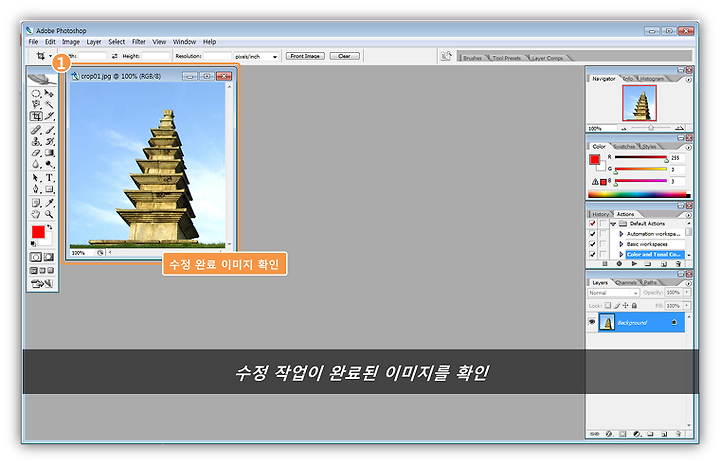Viewport: 720px width, 465px height.
Task: Open the layer Fill slider arrow
Action: pos(687,305)
